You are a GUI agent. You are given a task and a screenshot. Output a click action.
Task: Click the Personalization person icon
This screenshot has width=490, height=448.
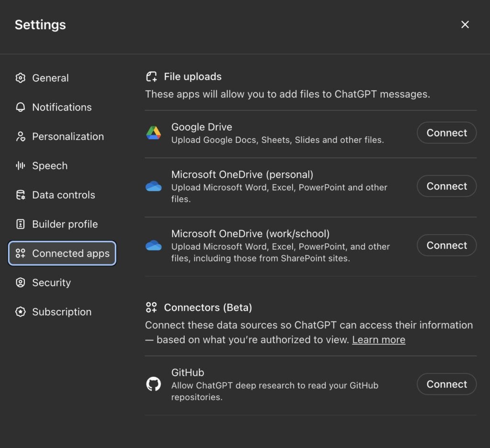pyautogui.click(x=20, y=136)
